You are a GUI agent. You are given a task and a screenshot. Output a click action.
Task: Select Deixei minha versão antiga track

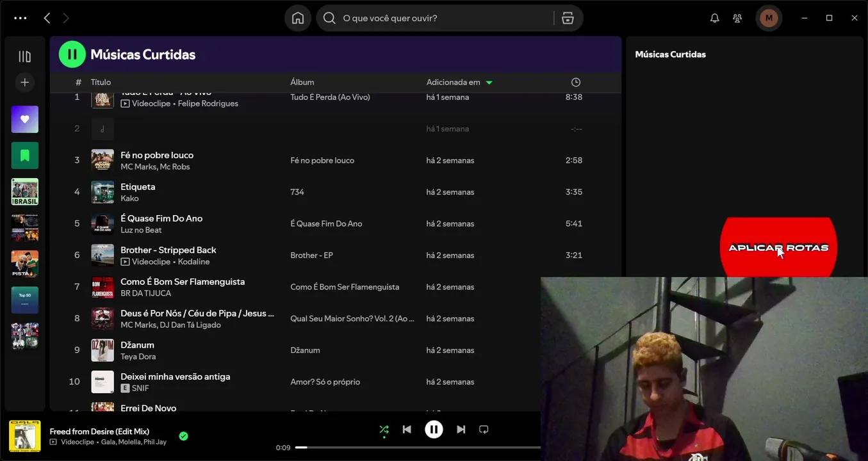click(x=176, y=376)
